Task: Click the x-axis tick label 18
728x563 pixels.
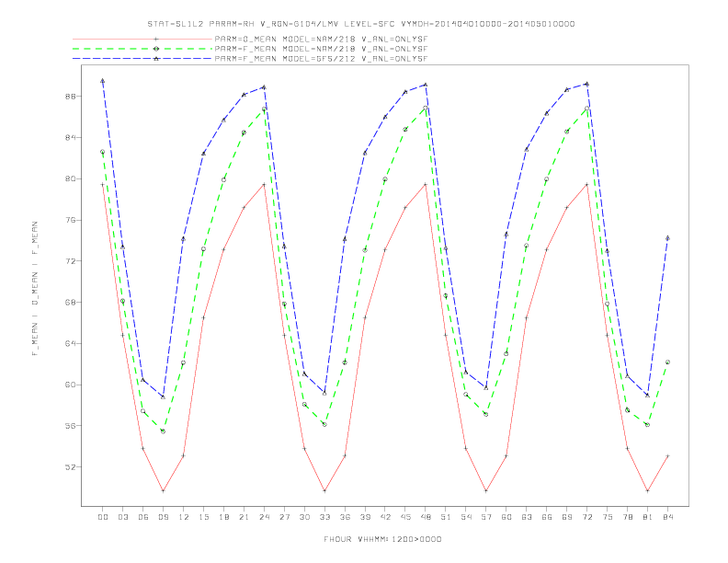Action: (223, 517)
